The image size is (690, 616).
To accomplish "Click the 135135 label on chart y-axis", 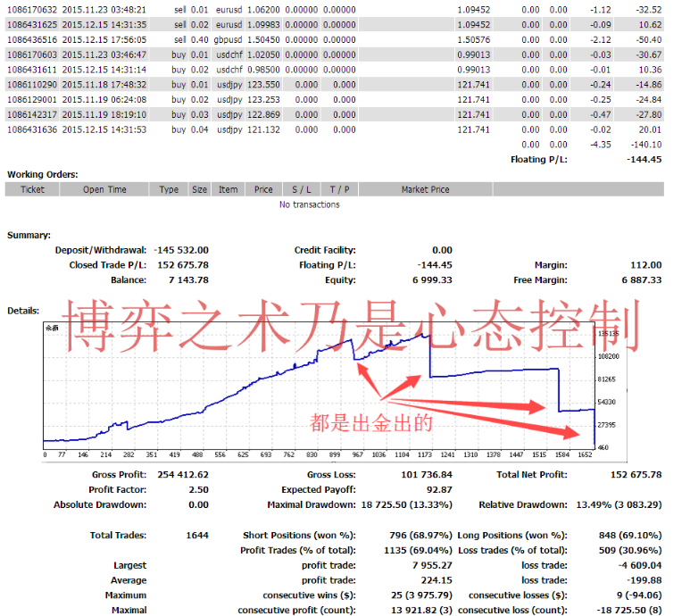I will tap(608, 333).
